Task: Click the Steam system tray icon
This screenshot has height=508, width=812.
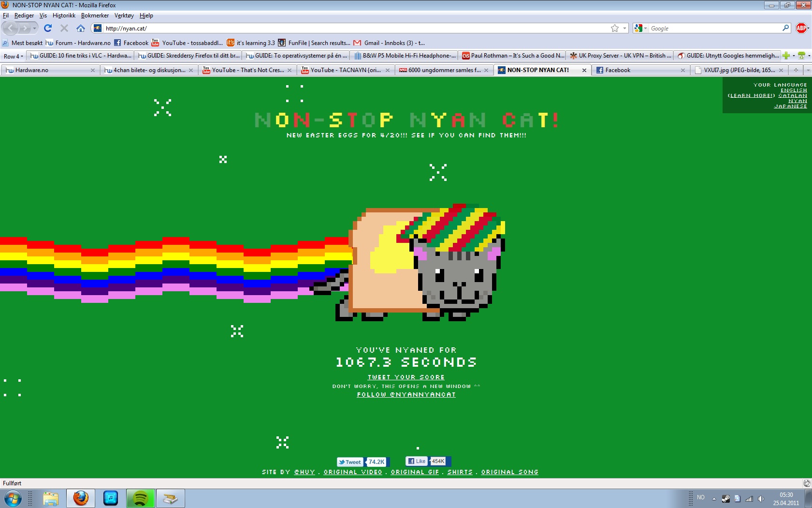Action: coord(726,499)
